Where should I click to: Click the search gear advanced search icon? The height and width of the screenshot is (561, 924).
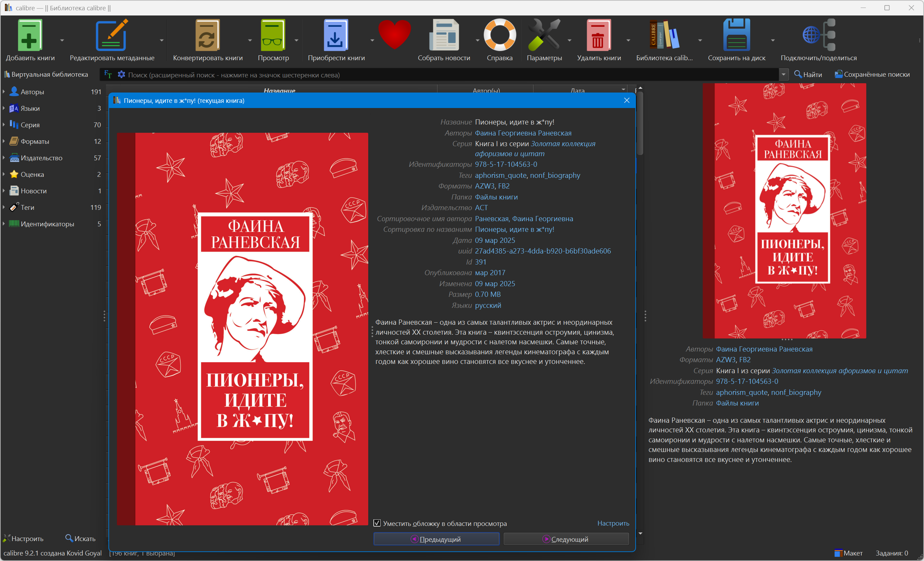coord(121,75)
